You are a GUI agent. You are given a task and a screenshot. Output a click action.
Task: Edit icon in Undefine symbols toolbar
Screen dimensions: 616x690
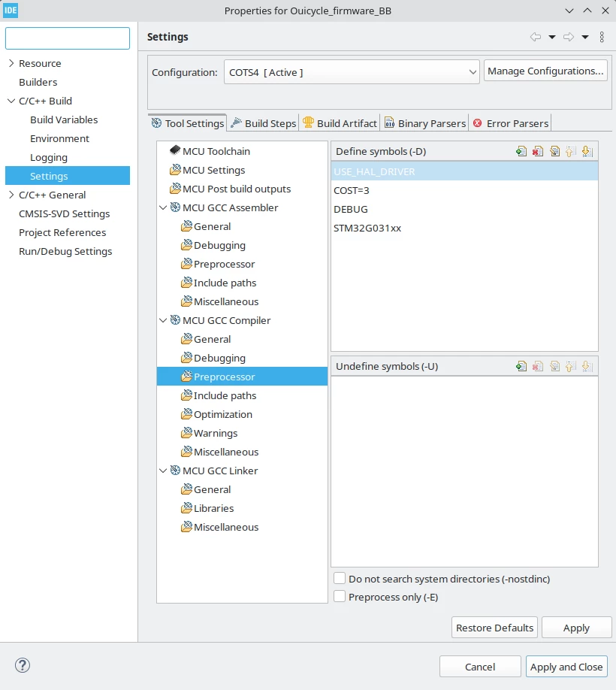pyautogui.click(x=554, y=366)
